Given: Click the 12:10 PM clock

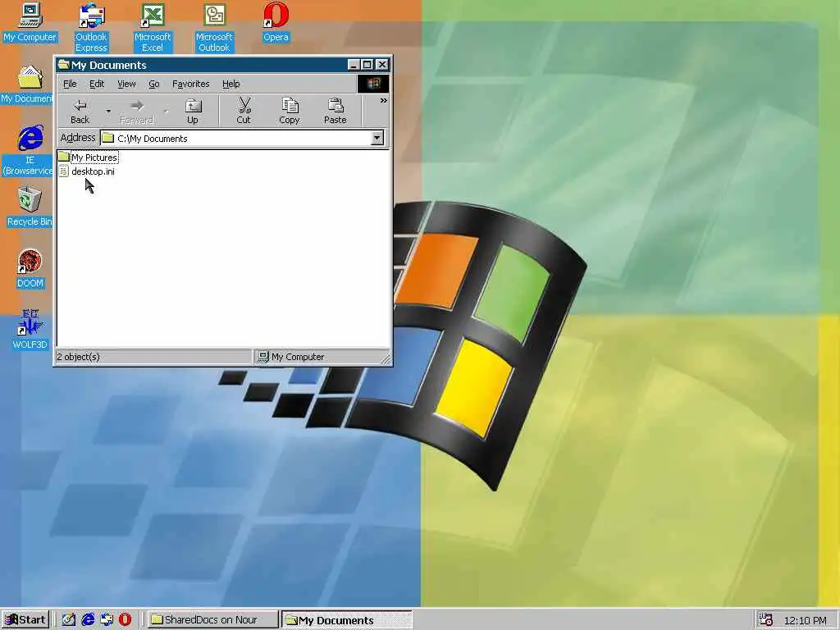Looking at the screenshot, I should pos(805,620).
